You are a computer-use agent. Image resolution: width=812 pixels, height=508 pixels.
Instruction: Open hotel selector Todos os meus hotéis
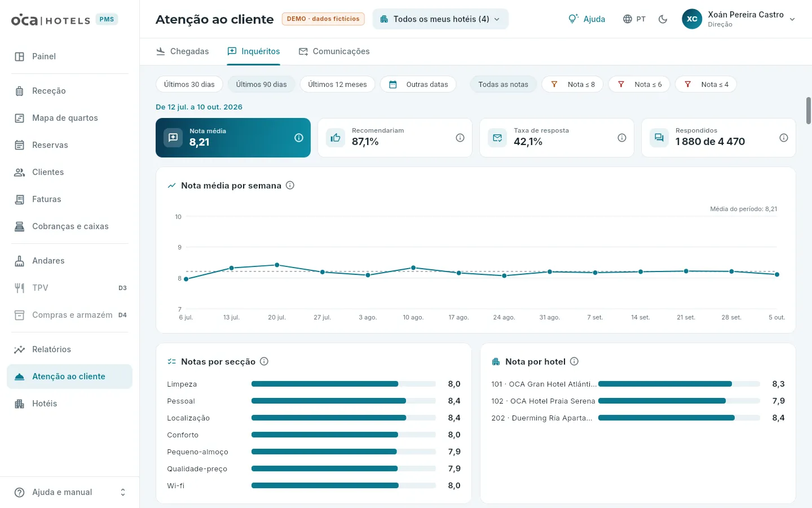click(x=440, y=19)
